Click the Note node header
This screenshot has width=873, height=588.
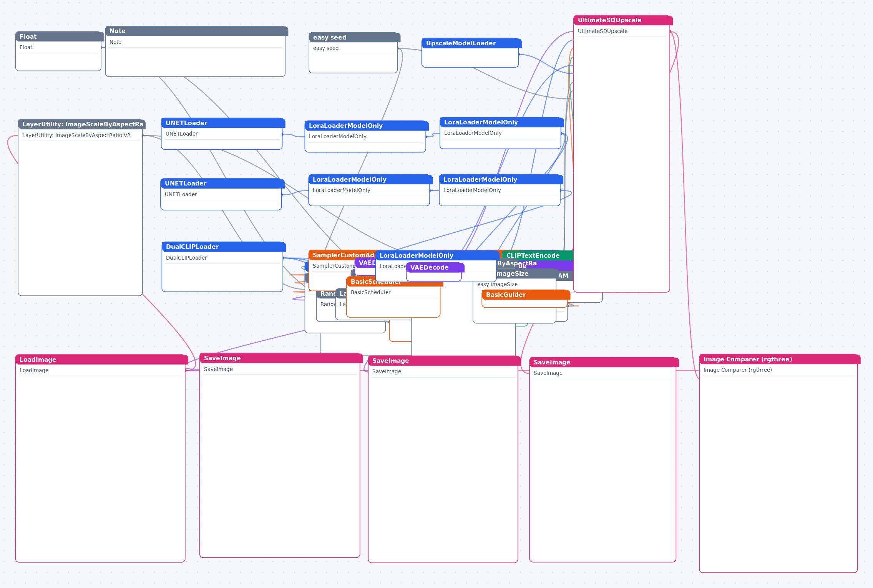point(197,31)
